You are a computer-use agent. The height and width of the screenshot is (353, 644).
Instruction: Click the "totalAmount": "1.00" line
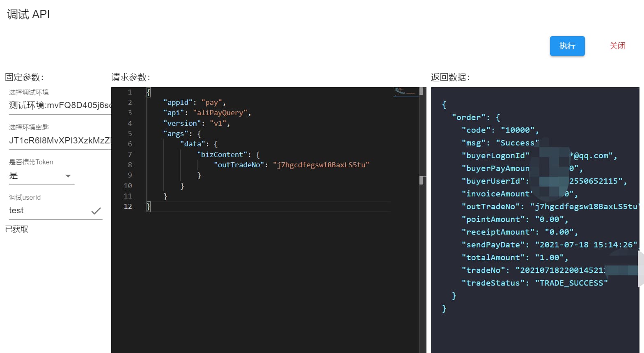515,258
